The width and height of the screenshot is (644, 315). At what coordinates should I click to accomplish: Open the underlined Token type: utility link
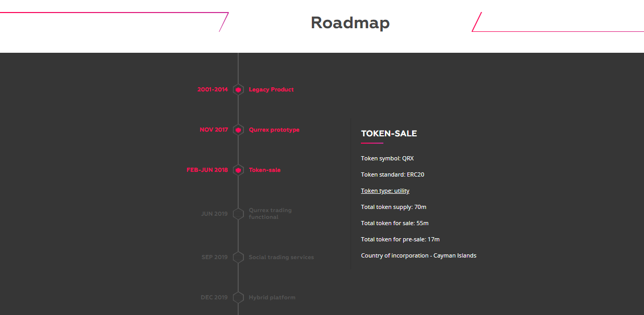click(385, 191)
